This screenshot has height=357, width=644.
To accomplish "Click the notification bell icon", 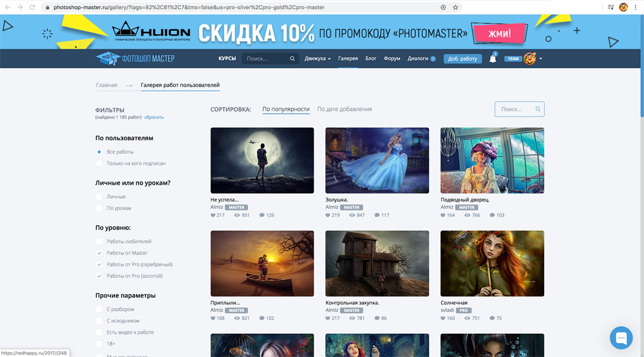I will coord(493,59).
